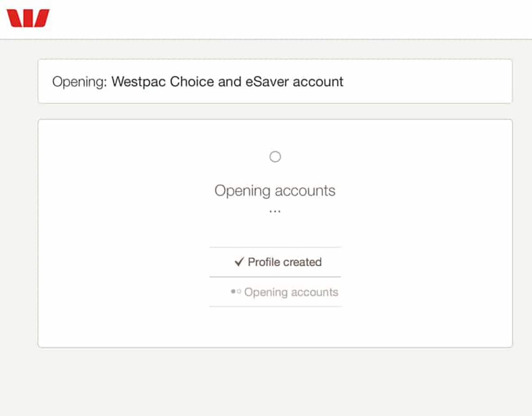
Task: Click the divider line above Profile created
Action: click(x=275, y=247)
